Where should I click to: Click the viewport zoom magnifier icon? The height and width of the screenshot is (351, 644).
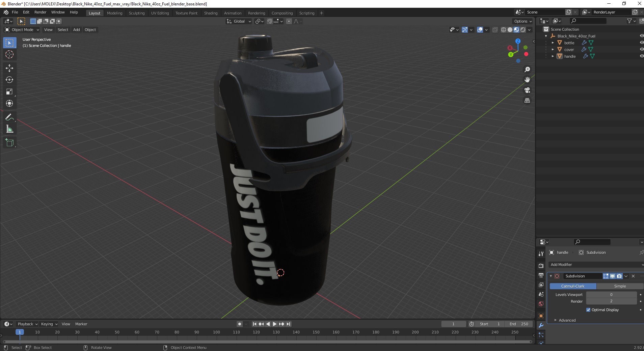pyautogui.click(x=527, y=70)
